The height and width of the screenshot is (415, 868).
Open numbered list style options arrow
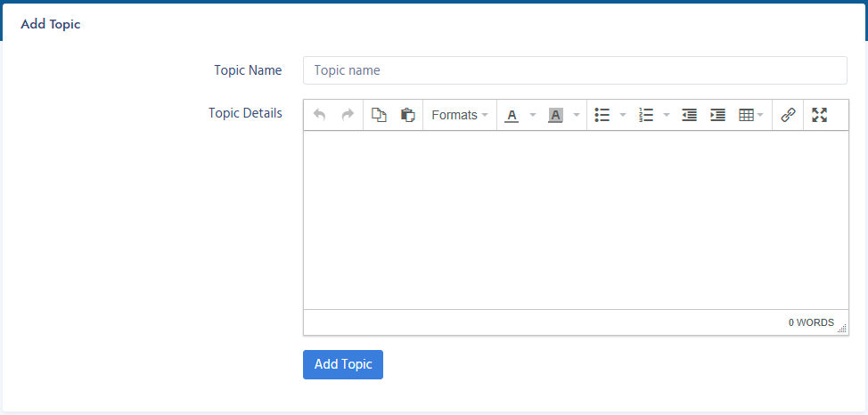(x=667, y=115)
